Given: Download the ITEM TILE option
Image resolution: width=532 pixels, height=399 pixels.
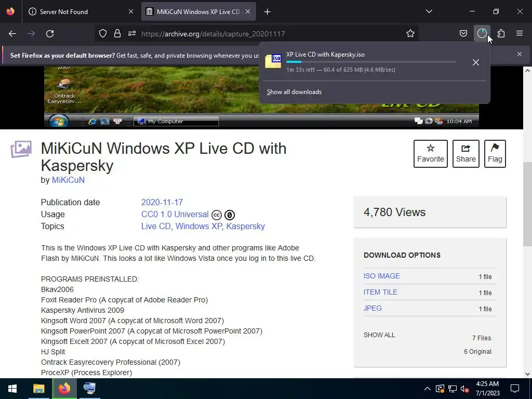Looking at the screenshot, I should [380, 292].
